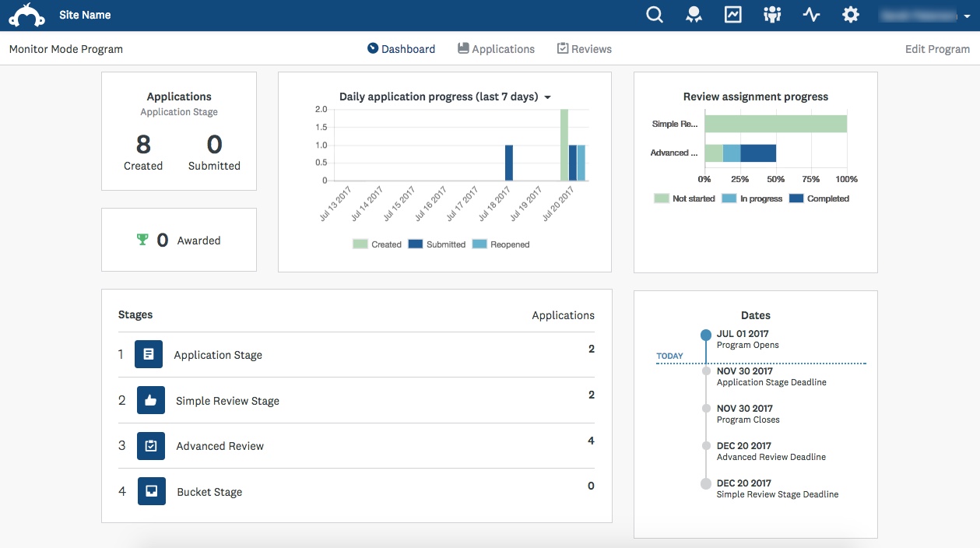Select the Advanced Review checklist icon

click(x=150, y=445)
